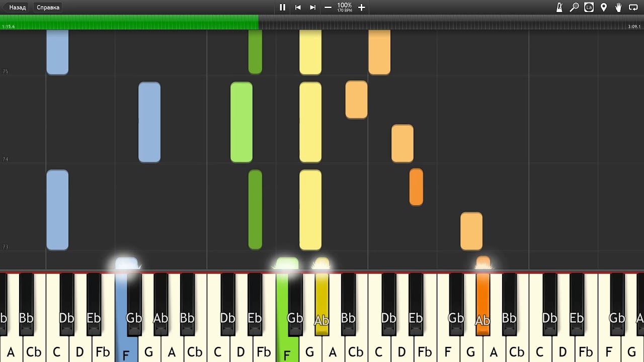Toggle the loop icon
644x362 pixels.
click(633, 8)
